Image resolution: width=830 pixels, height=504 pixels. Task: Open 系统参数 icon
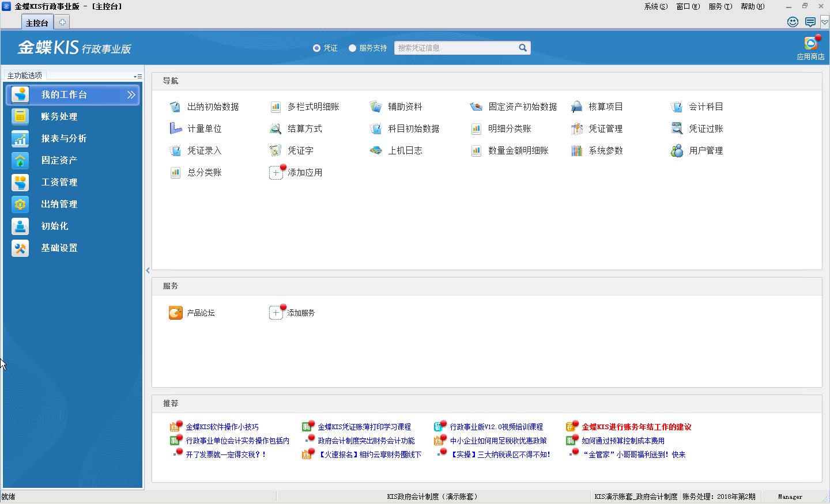pos(576,150)
